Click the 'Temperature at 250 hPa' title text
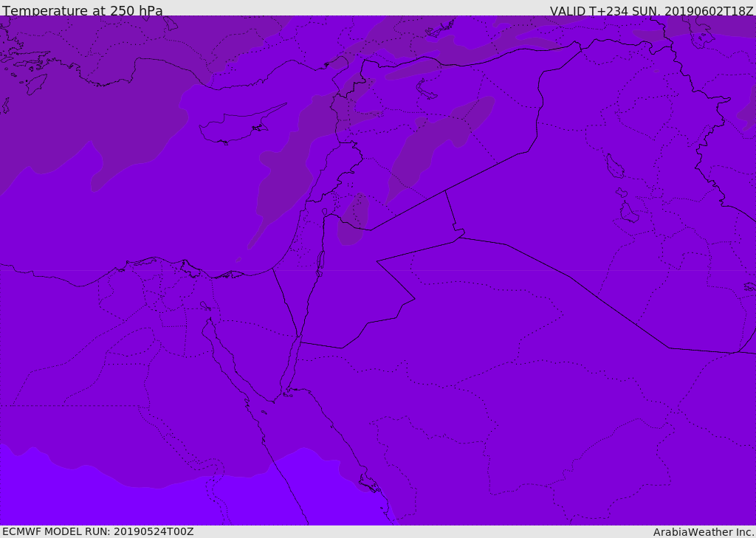 83,10
